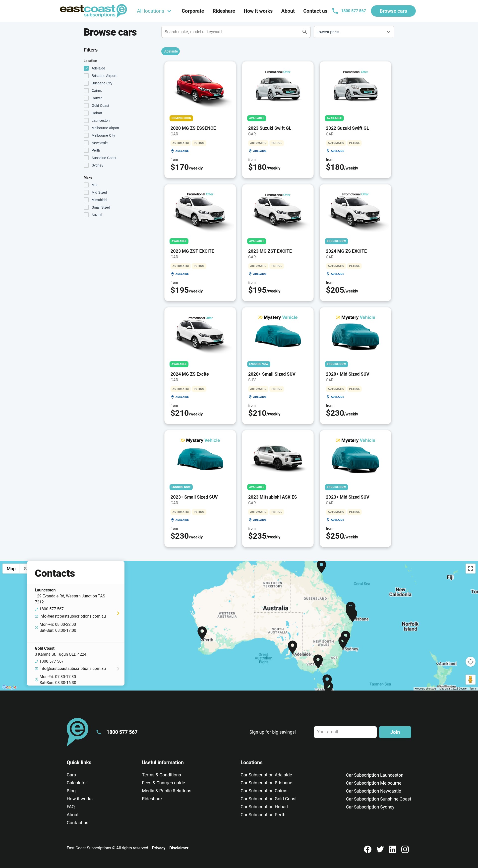Viewport: 478px width, 868px height.
Task: Open the 2023 Suzuki Swift GL card title
Action: pos(270,128)
